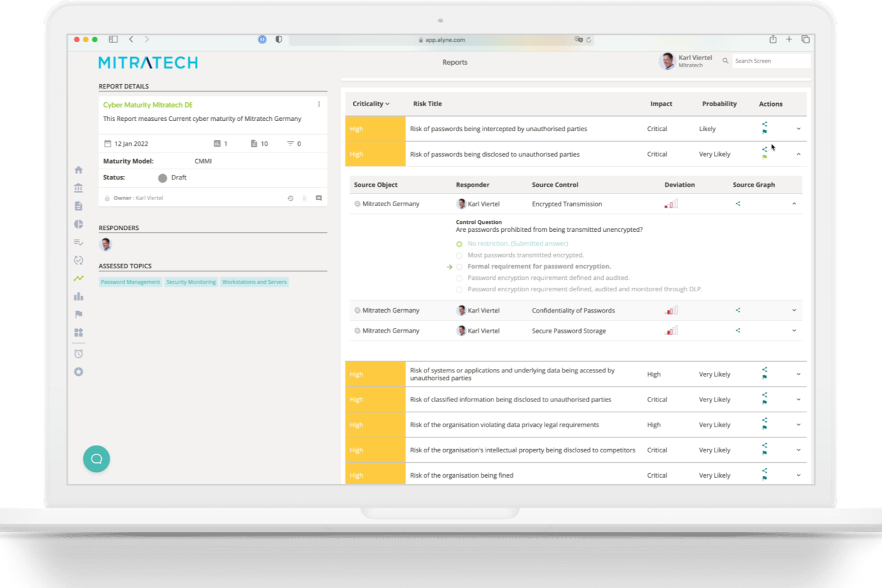
Task: Open the Criticality sort dropdown
Action: tap(370, 104)
